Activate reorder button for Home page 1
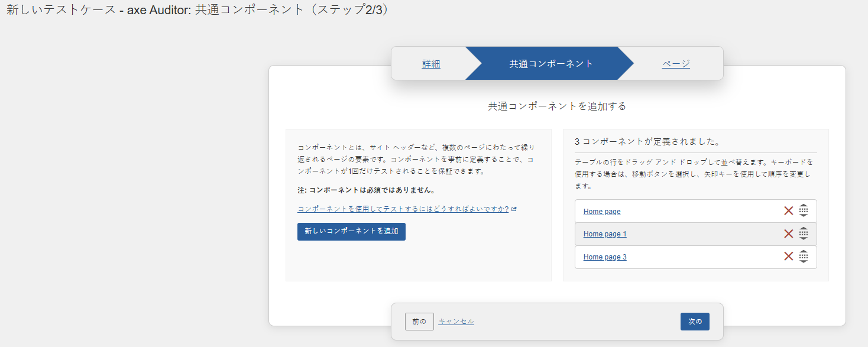Image resolution: width=868 pixels, height=347 pixels. (x=803, y=234)
